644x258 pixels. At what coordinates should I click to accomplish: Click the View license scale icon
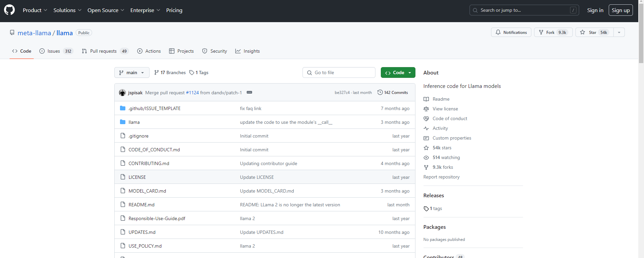point(426,109)
